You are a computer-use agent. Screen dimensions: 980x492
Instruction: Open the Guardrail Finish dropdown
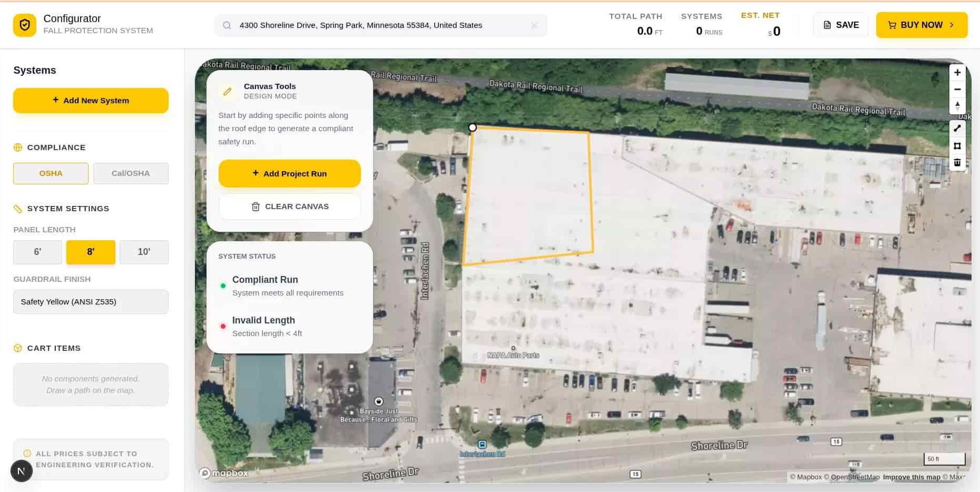pyautogui.click(x=91, y=302)
